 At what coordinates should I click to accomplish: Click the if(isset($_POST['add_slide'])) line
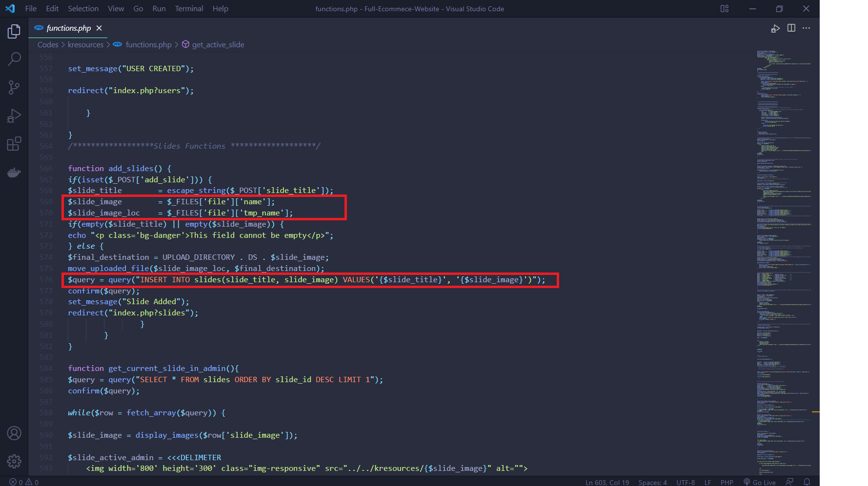[x=140, y=180]
